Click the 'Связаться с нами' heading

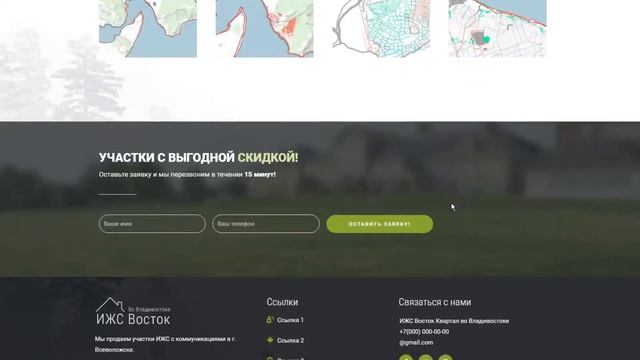(x=435, y=302)
